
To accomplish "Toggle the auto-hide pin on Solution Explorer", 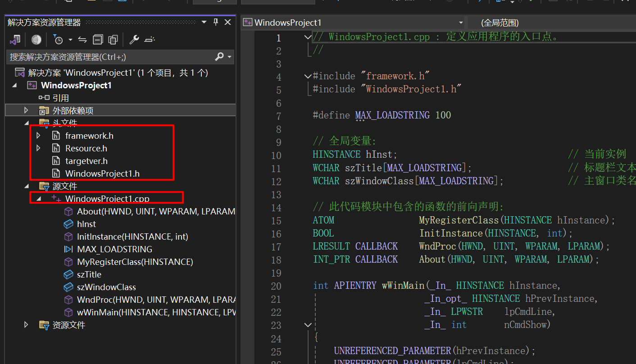I will click(x=216, y=22).
